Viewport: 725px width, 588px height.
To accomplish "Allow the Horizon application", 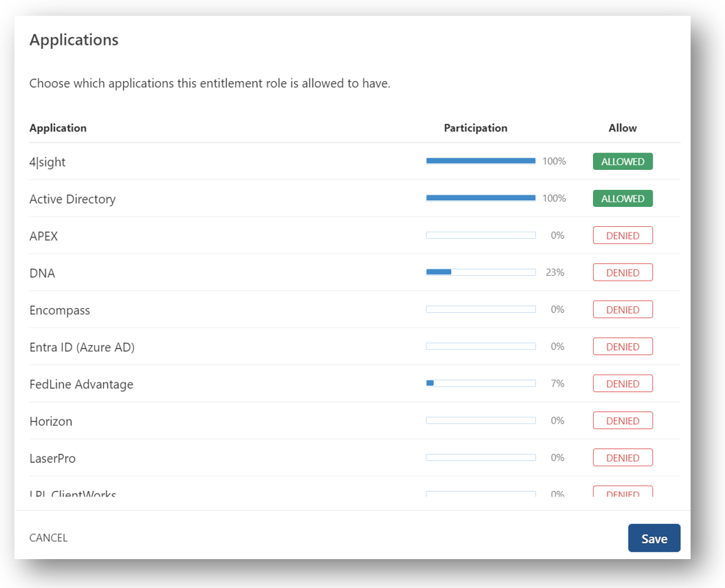I will pyautogui.click(x=623, y=421).
